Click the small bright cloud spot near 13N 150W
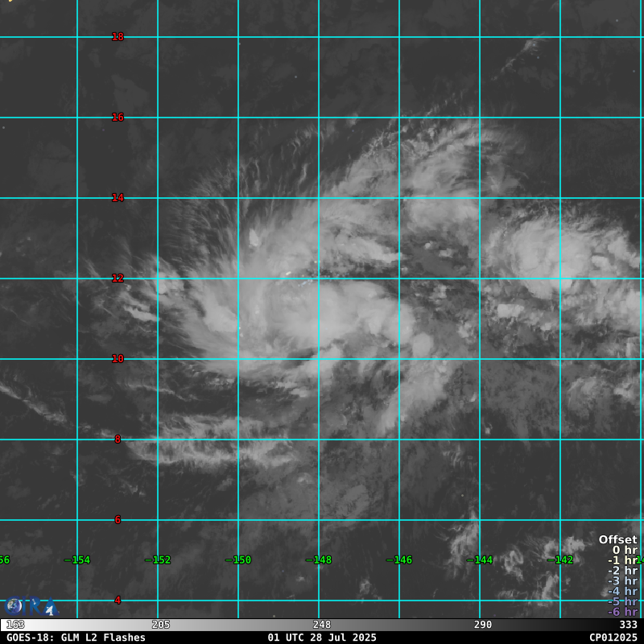This screenshot has height=644, width=644. click(x=255, y=238)
